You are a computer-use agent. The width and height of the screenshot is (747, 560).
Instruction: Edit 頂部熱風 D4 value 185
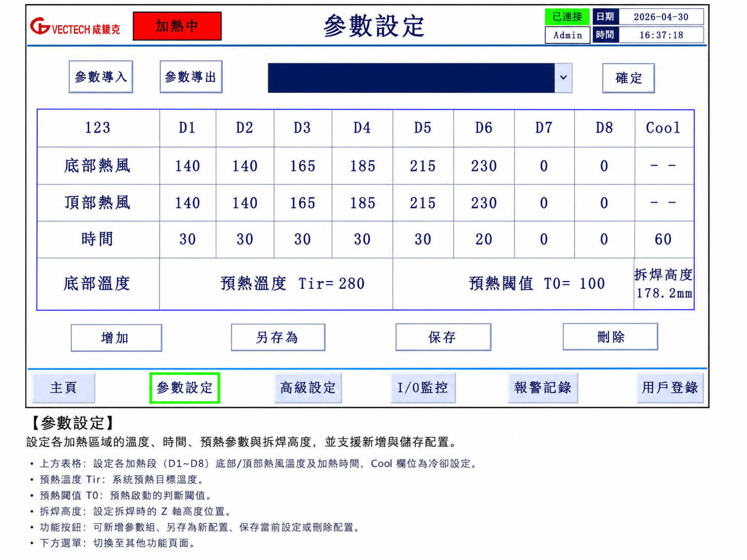[x=363, y=203]
